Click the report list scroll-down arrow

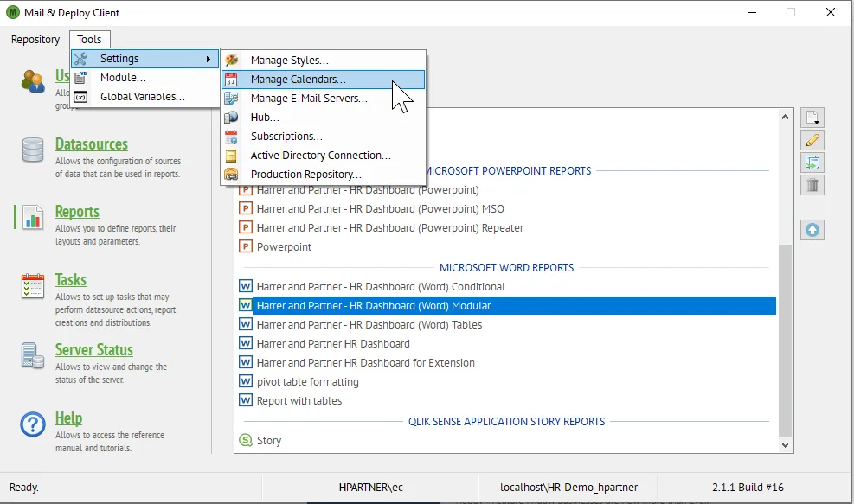(785, 444)
